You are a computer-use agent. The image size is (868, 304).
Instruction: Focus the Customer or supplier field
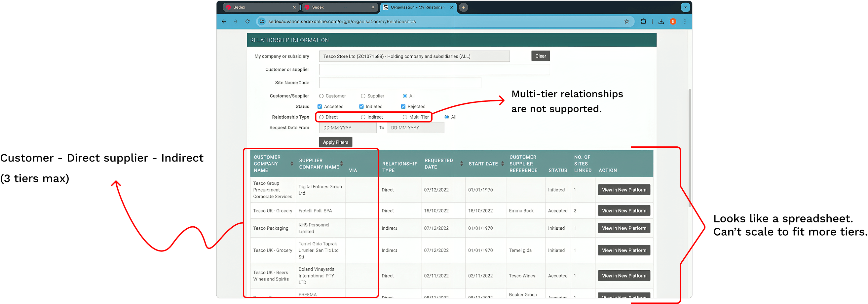[434, 69]
